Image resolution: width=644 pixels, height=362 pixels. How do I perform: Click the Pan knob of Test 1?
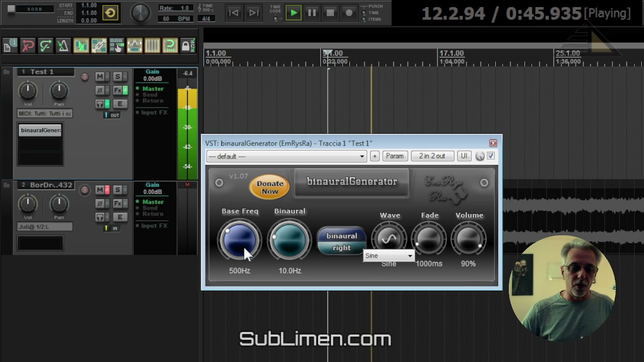tap(59, 90)
